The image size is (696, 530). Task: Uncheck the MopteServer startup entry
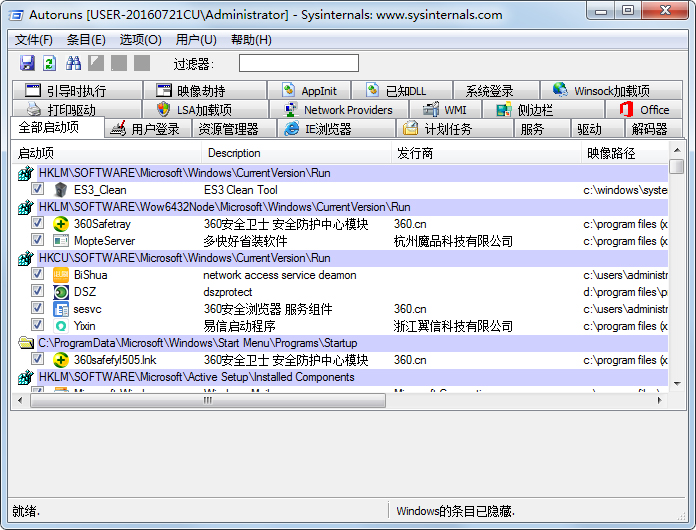point(37,240)
